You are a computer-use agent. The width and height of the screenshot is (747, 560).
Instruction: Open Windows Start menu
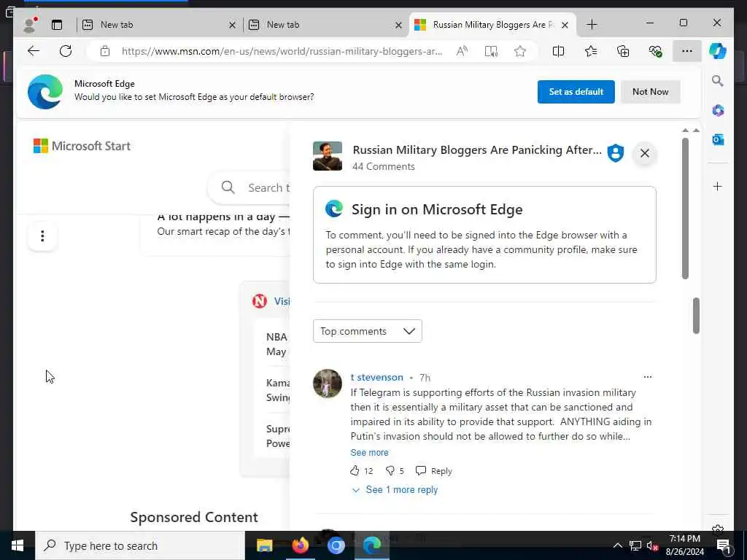click(18, 545)
